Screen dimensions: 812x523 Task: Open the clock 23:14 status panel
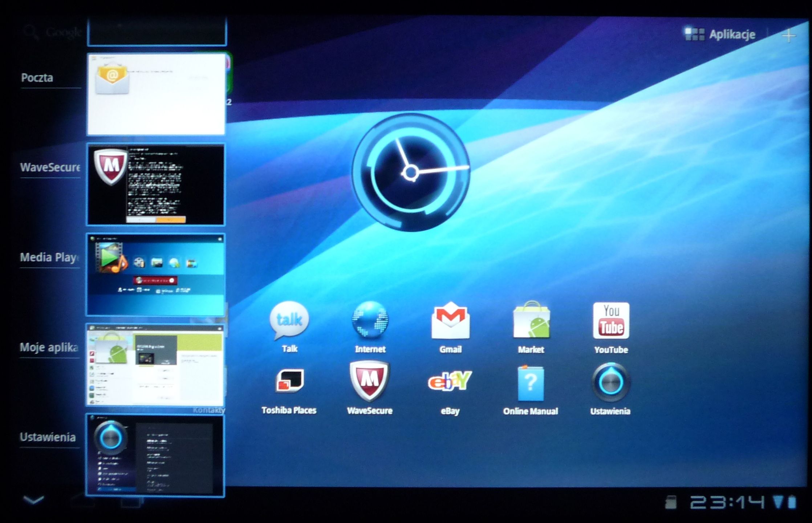click(x=727, y=503)
